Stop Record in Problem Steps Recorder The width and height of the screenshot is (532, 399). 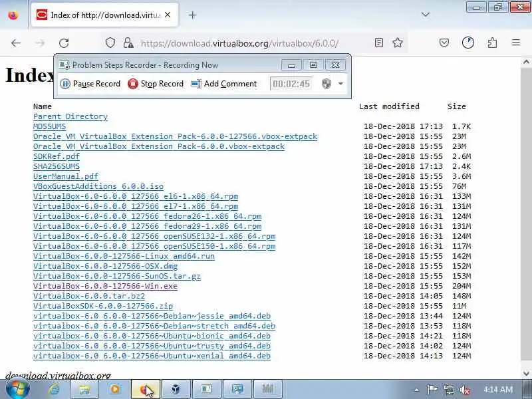click(156, 84)
